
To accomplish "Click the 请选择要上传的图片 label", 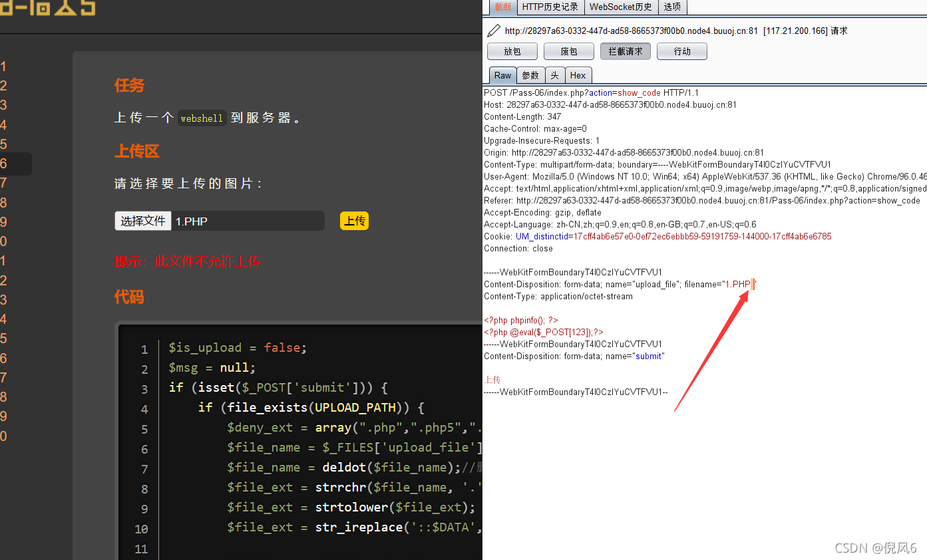I will pyautogui.click(x=188, y=184).
